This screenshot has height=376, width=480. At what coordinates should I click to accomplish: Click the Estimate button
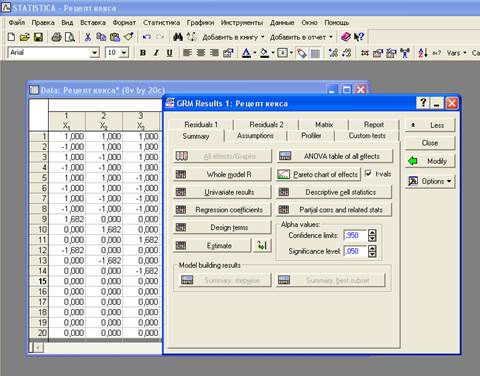[x=212, y=246]
